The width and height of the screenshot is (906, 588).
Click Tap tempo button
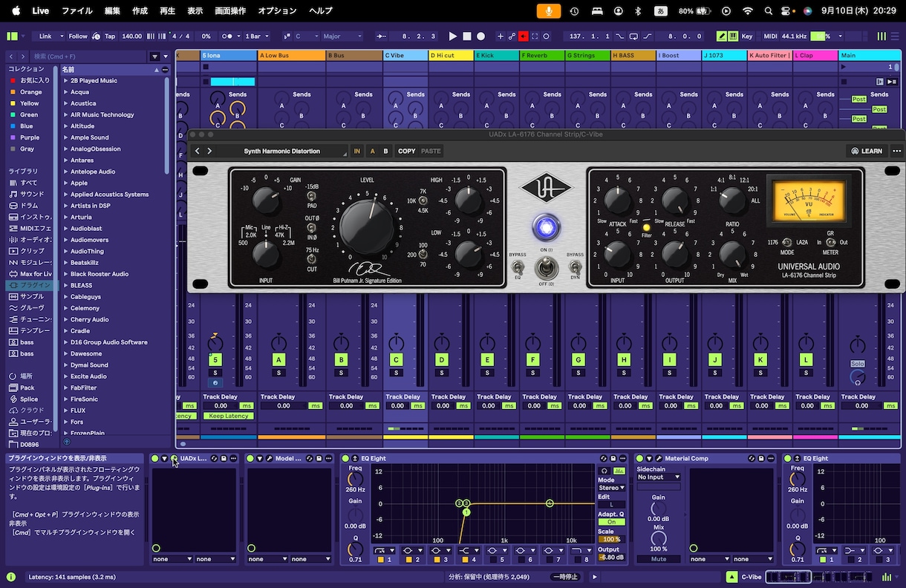click(110, 36)
